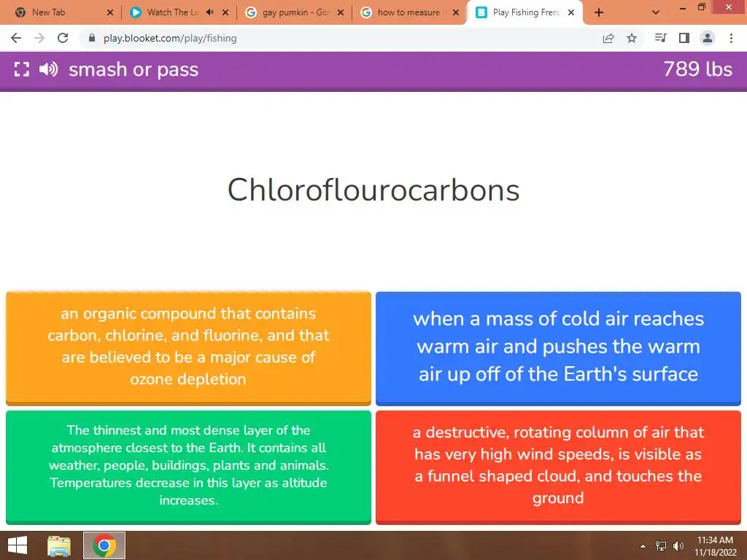Open the Chrome three-dot menu
The height and width of the screenshot is (560, 747).
[731, 38]
